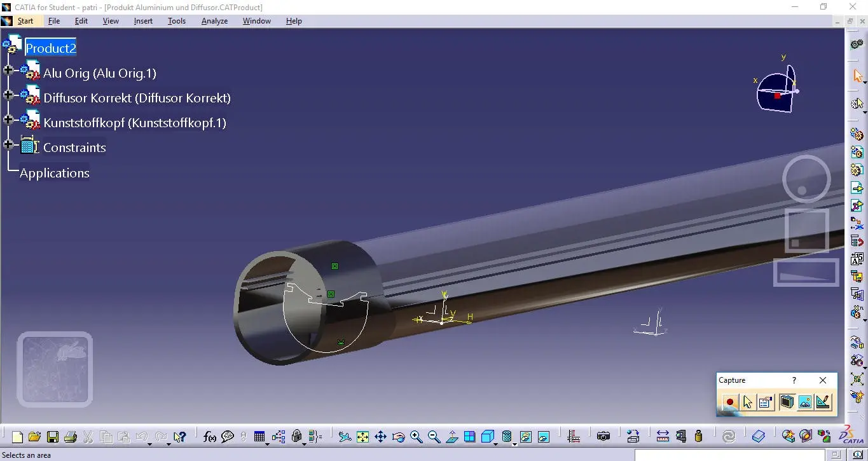Image resolution: width=868 pixels, height=461 pixels.
Task: Click the Select Mode arrow in Capture panel
Action: 747,402
